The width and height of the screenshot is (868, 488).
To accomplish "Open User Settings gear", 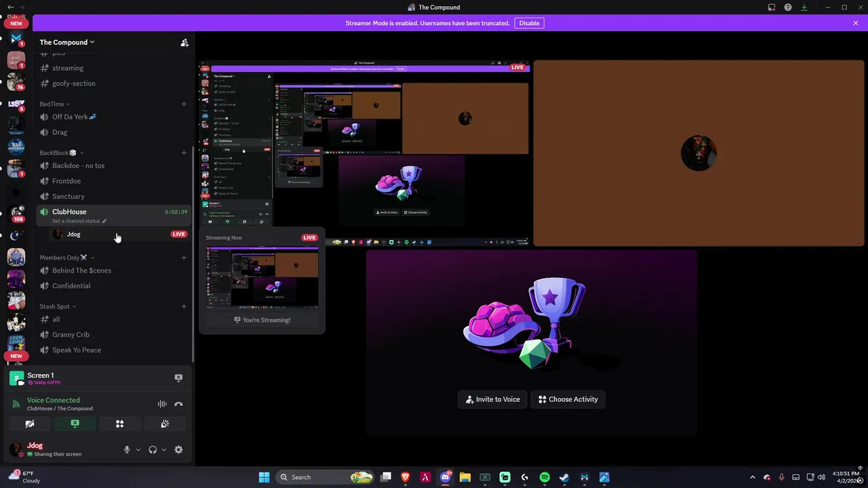I will pos(178,449).
